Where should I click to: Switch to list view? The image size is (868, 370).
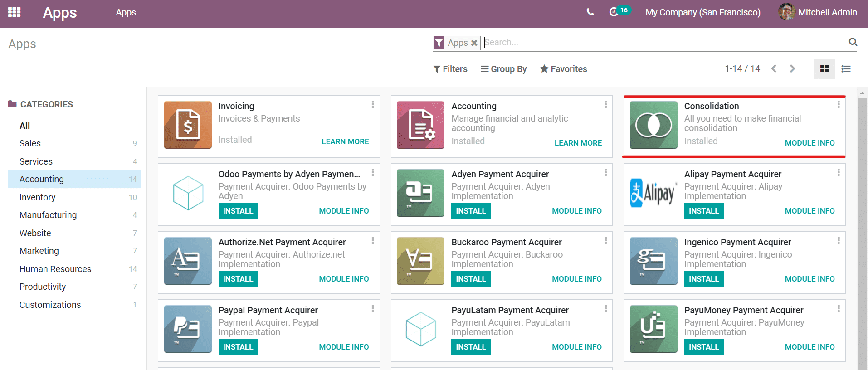[846, 69]
